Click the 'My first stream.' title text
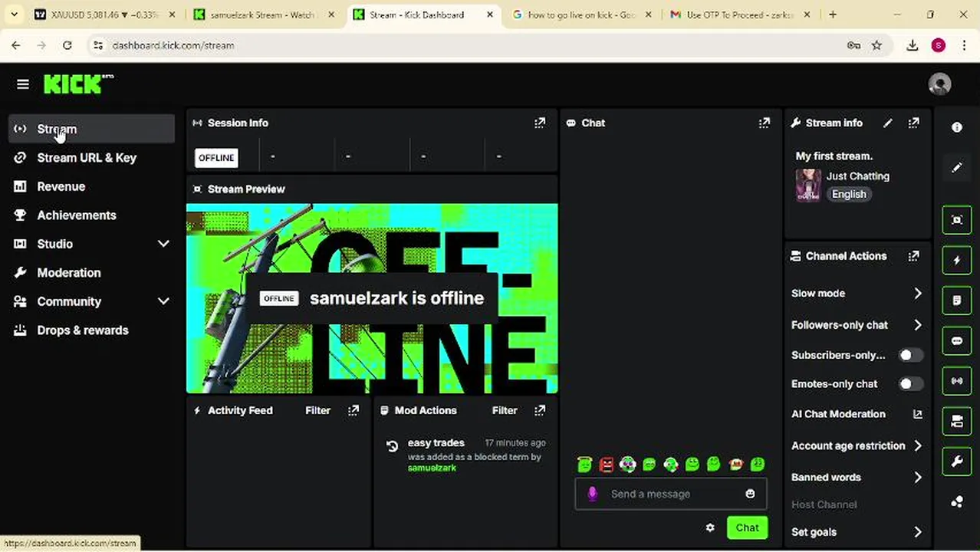The image size is (980, 552). pyautogui.click(x=834, y=156)
